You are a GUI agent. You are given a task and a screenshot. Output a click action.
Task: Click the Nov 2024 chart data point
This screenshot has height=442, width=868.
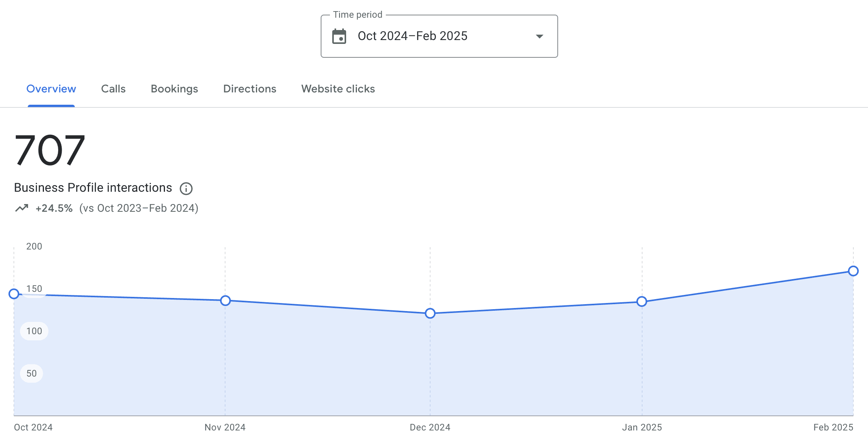[225, 301]
